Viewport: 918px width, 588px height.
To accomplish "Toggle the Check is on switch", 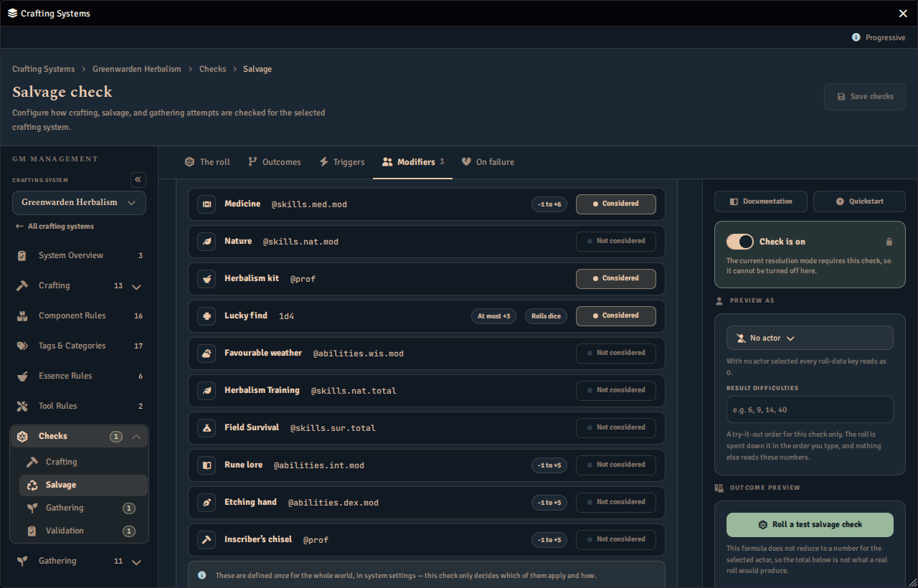I will [740, 242].
